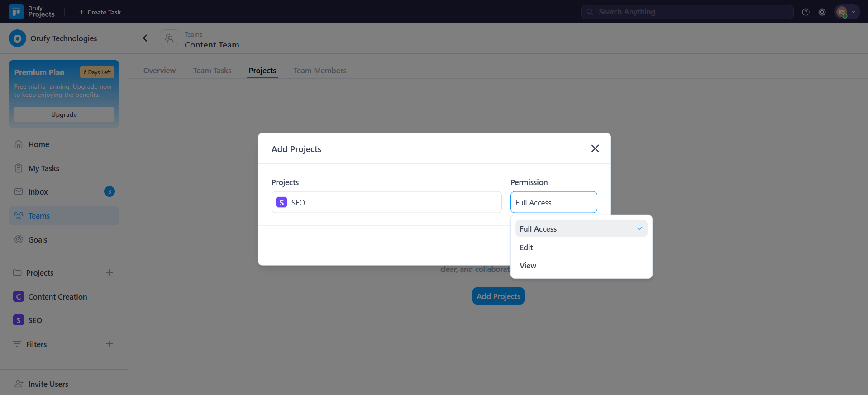Click the Upgrade button
The image size is (868, 395).
64,114
